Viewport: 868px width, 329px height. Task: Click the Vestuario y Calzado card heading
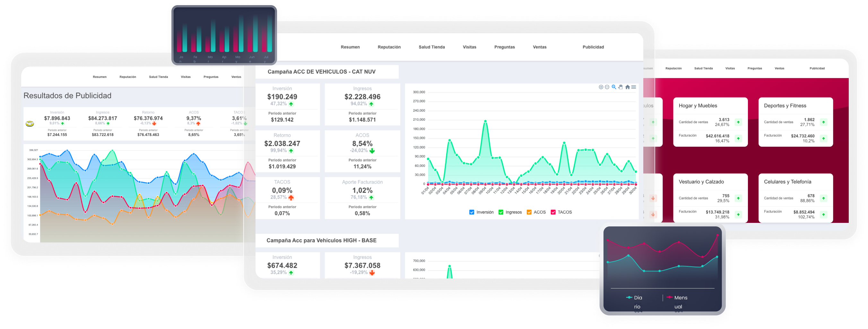click(x=701, y=182)
